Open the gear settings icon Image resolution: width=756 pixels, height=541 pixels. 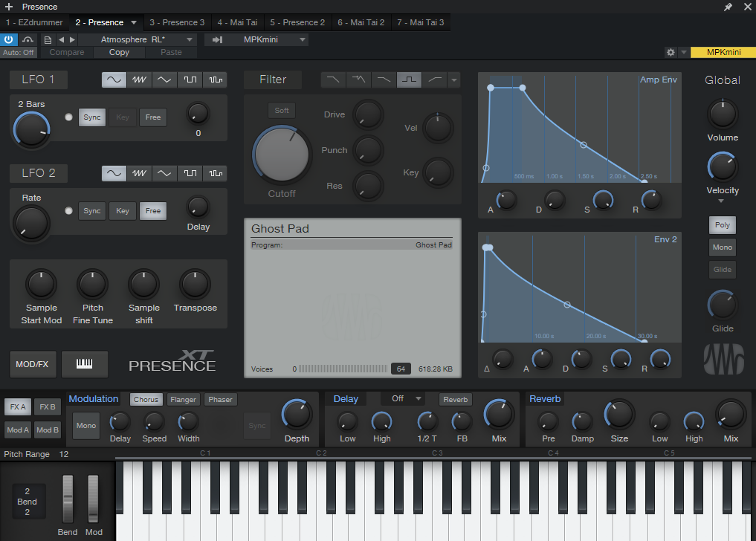pyautogui.click(x=671, y=52)
